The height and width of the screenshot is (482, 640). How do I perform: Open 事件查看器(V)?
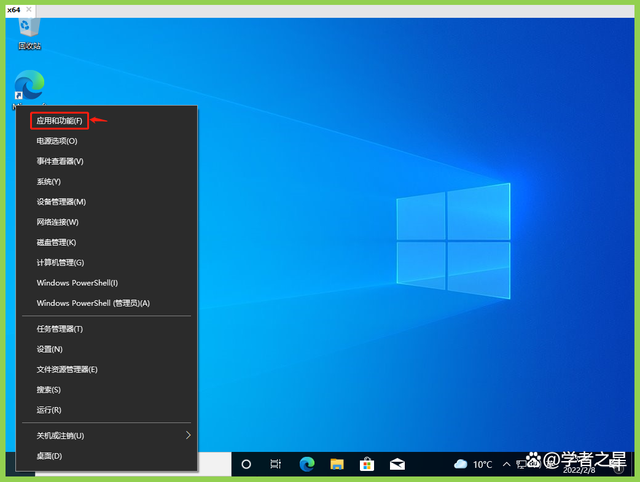click(x=106, y=161)
